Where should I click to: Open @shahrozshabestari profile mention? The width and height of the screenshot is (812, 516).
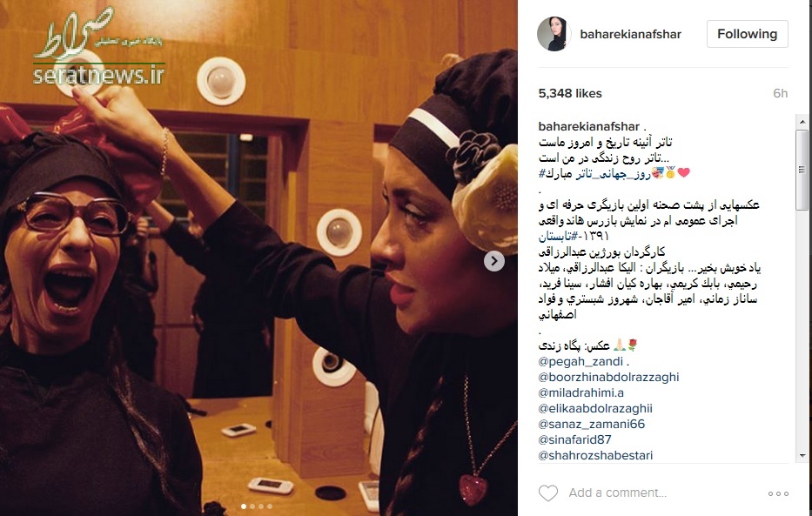click(x=595, y=455)
